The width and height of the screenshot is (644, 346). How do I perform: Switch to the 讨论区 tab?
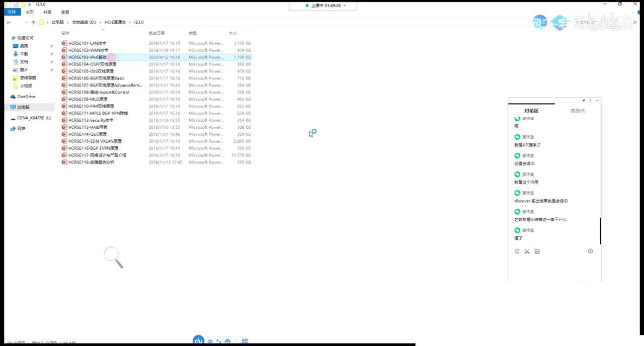pyautogui.click(x=531, y=111)
